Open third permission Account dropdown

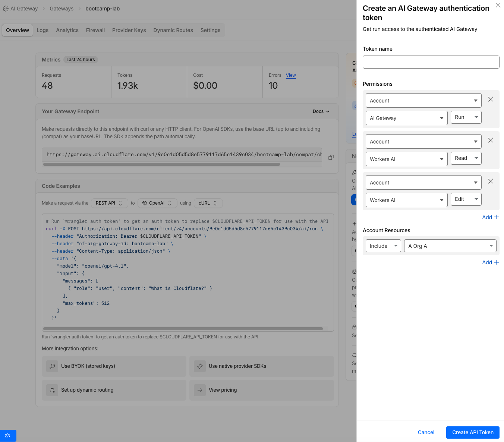coord(423,183)
